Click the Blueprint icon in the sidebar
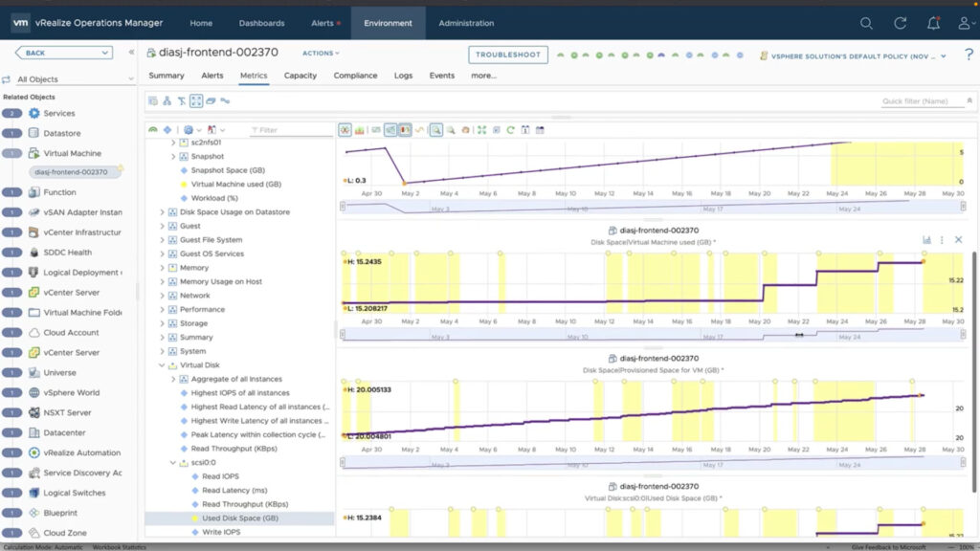Screen dimensions: 980x551 [x=33, y=513]
